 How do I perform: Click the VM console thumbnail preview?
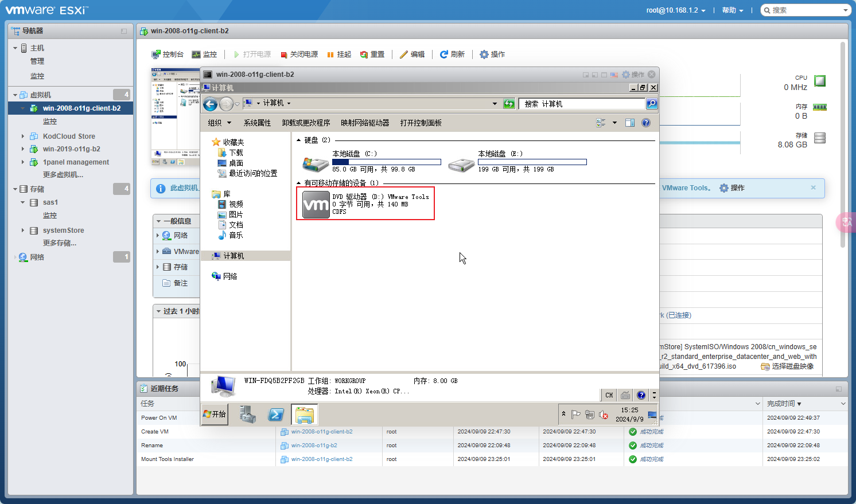pyautogui.click(x=176, y=117)
